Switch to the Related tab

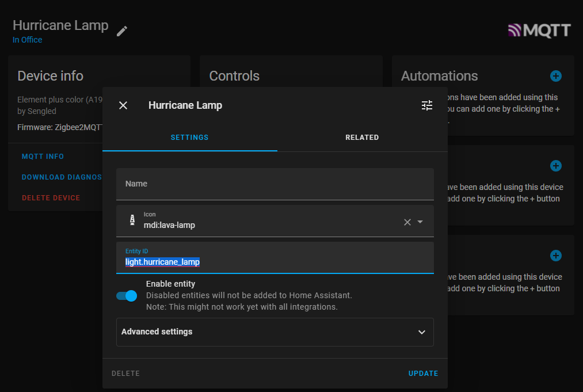362,138
